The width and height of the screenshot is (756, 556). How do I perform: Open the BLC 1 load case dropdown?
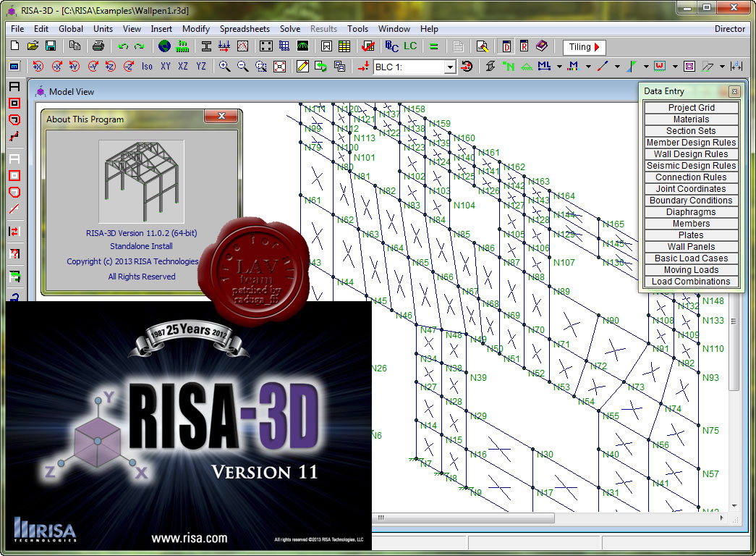[450, 67]
